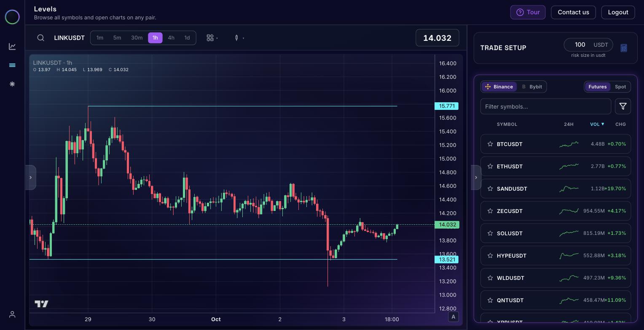Select Spot market type
Image resolution: width=644 pixels, height=330 pixels.
pyautogui.click(x=620, y=87)
